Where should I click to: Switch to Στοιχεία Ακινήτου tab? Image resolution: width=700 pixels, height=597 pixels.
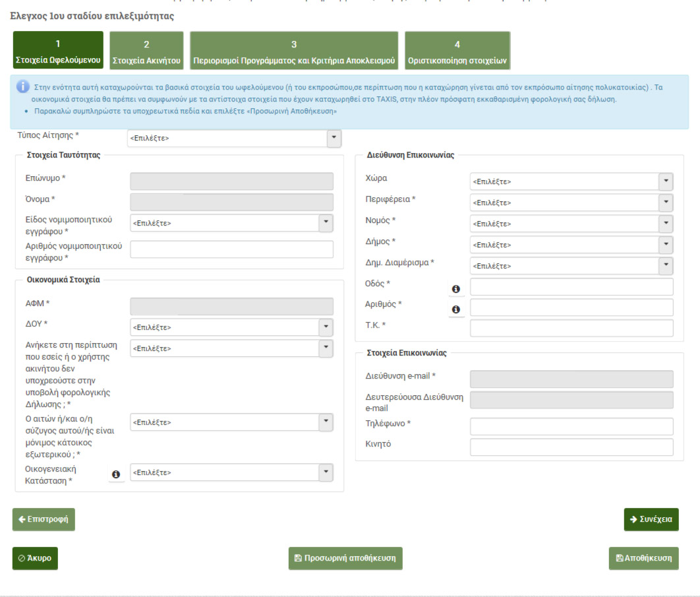pyautogui.click(x=146, y=51)
